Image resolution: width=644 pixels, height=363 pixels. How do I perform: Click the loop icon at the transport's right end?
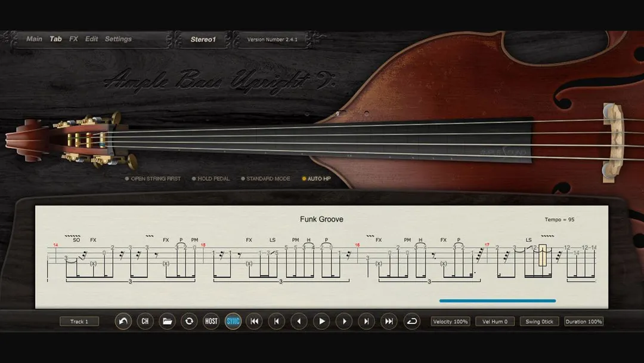(411, 321)
